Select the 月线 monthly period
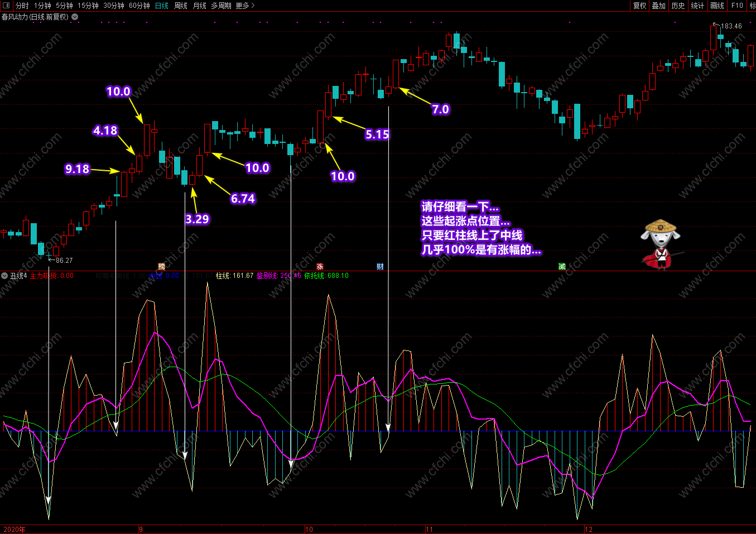The width and height of the screenshot is (756, 534). (200, 6)
